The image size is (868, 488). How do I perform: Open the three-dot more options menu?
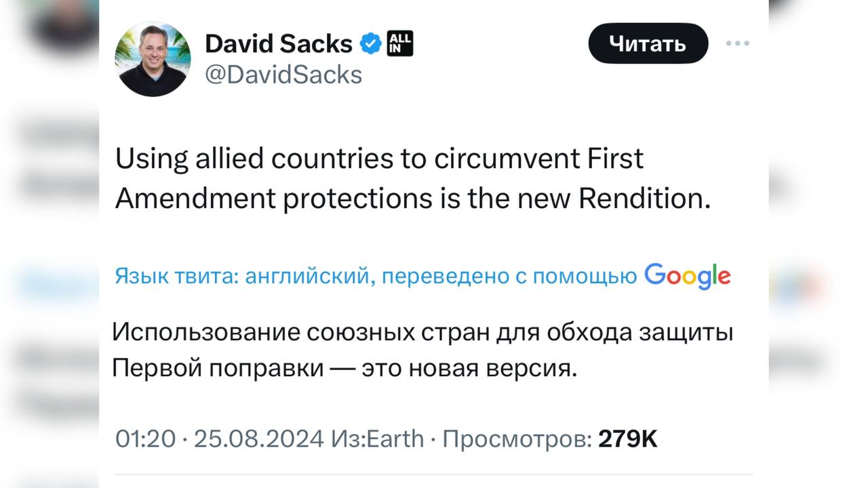(737, 44)
